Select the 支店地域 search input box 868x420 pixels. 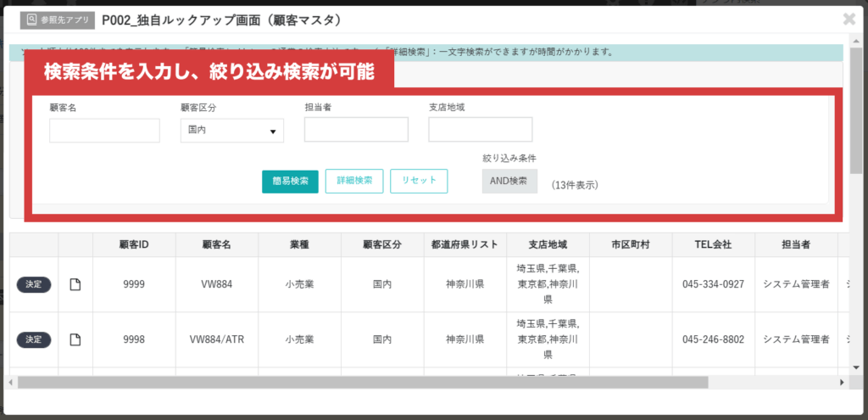point(480,130)
